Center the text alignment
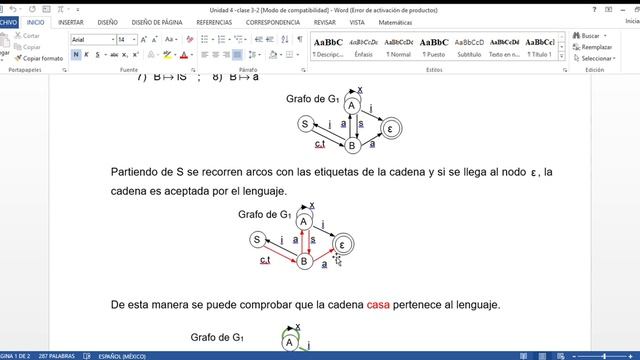 pyautogui.click(x=216, y=55)
